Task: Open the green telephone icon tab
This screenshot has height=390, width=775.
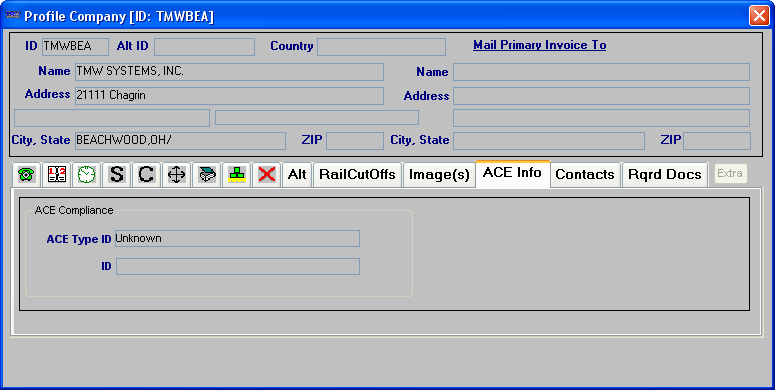Action: tap(26, 174)
